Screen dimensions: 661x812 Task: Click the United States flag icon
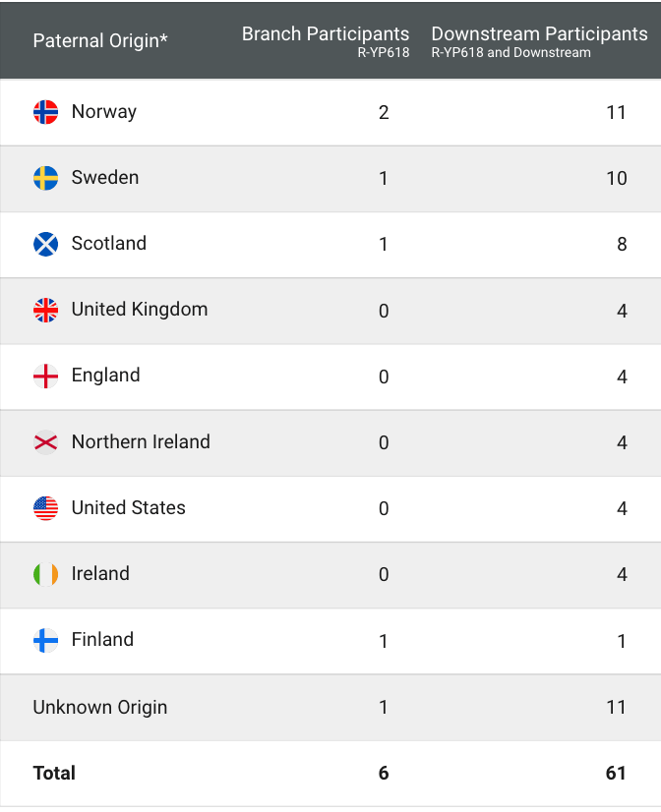point(45,508)
